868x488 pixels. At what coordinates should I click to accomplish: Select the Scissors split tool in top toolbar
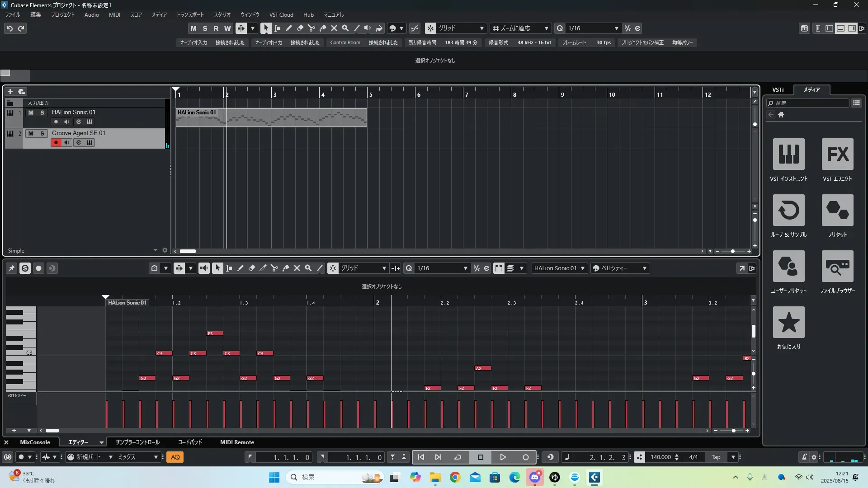[311, 28]
